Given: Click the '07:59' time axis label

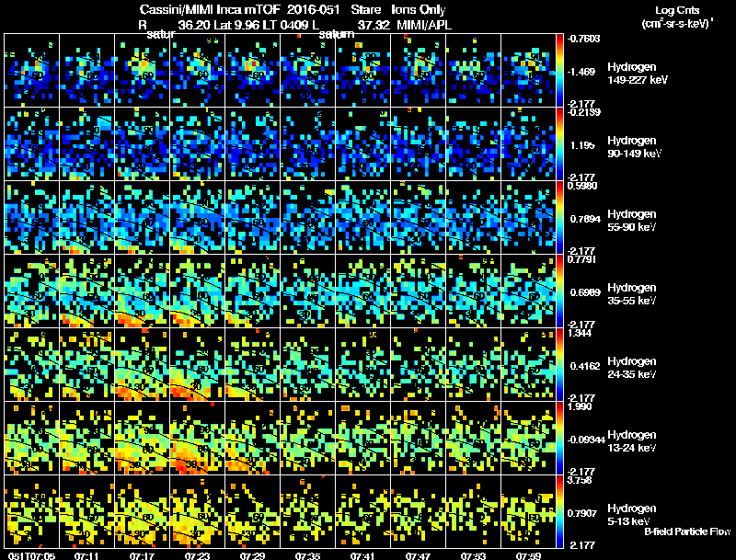Looking at the screenshot, I should [x=528, y=556].
